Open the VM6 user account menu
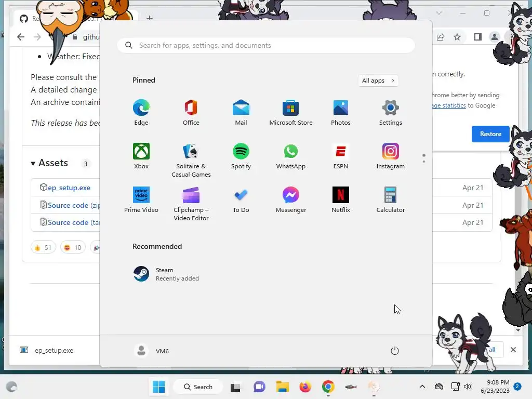 coord(151,351)
